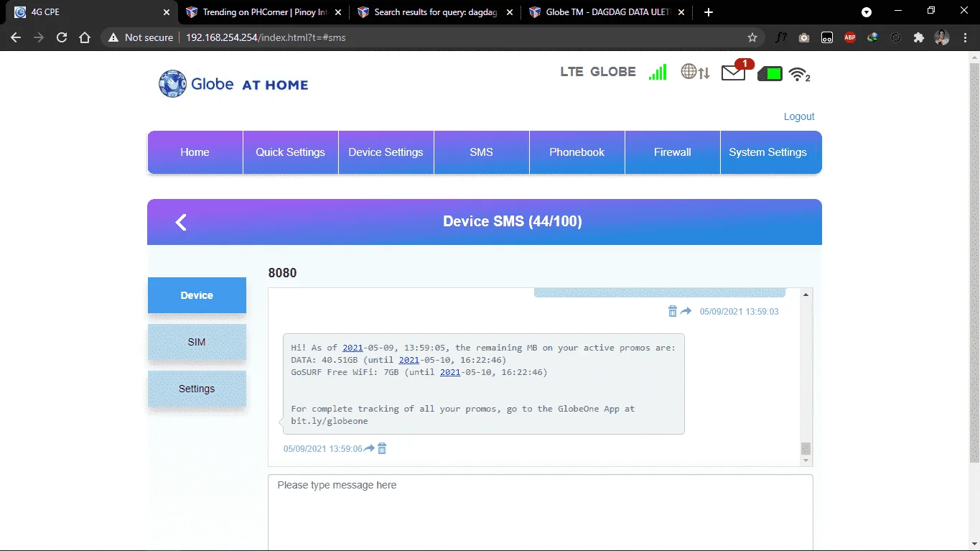Open the SMS Settings sidebar tab
This screenshot has width=980, height=551.
(x=197, y=389)
